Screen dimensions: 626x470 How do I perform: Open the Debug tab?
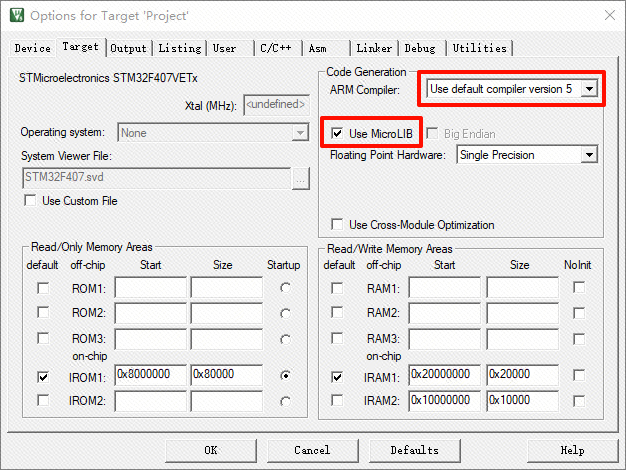[420, 48]
